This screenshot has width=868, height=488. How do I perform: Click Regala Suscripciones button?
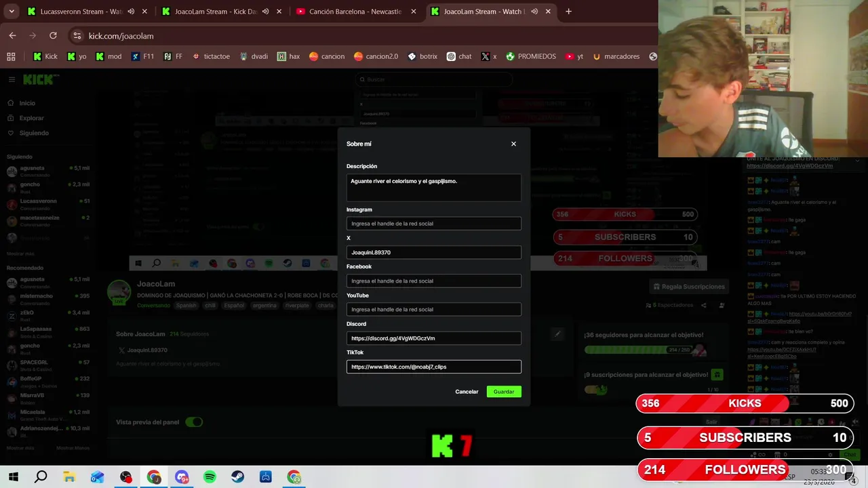coord(688,287)
